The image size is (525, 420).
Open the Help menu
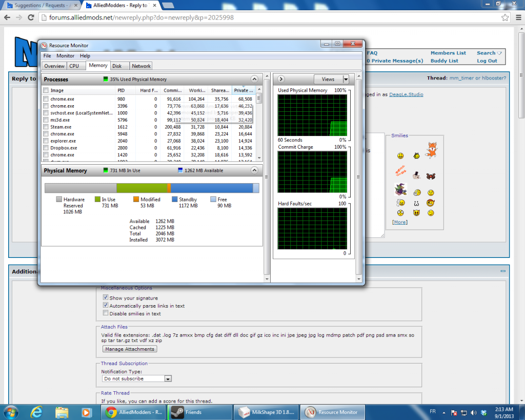(x=85, y=55)
